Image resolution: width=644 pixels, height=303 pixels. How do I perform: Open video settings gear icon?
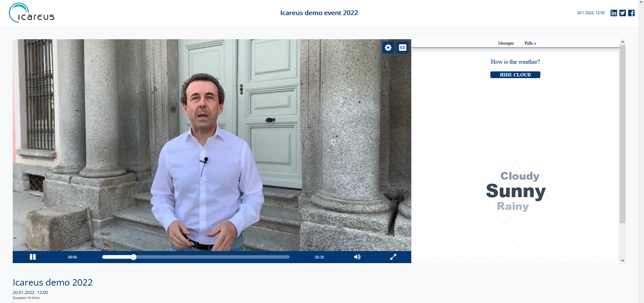[388, 48]
